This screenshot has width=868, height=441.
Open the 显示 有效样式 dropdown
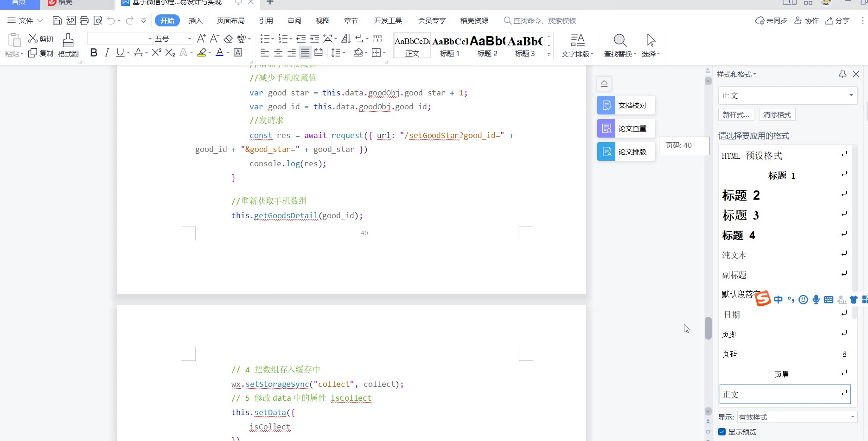pyautogui.click(x=852, y=417)
